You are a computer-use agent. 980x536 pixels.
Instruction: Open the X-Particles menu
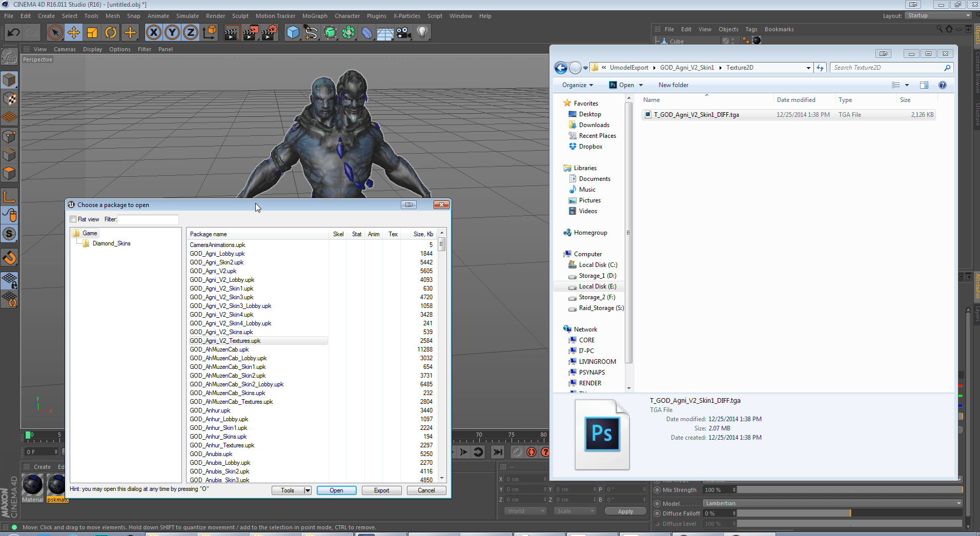click(x=406, y=16)
